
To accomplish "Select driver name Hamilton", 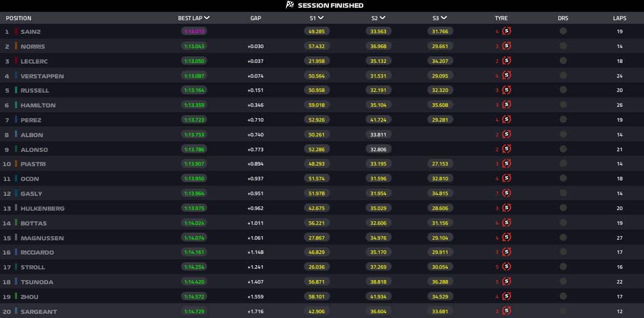I will [x=38, y=105].
